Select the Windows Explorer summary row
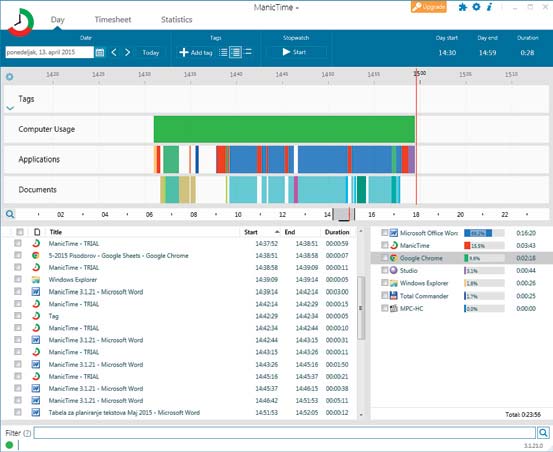Viewport: 553px width, 452px height. [x=462, y=283]
